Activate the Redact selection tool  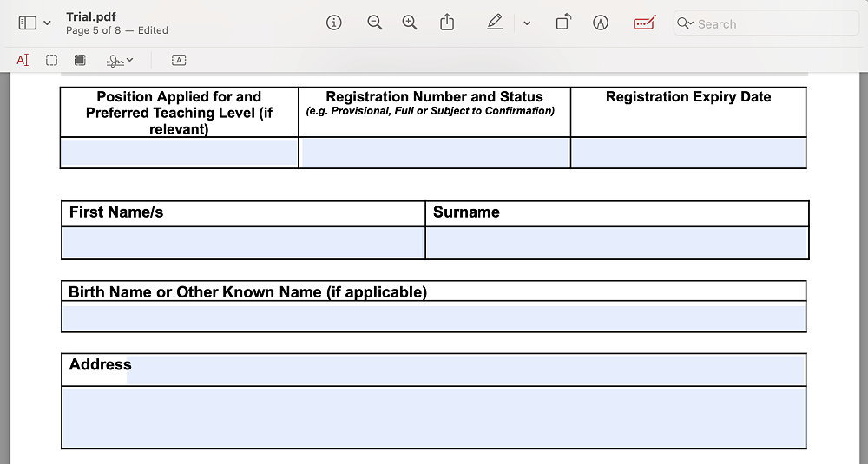[x=80, y=60]
